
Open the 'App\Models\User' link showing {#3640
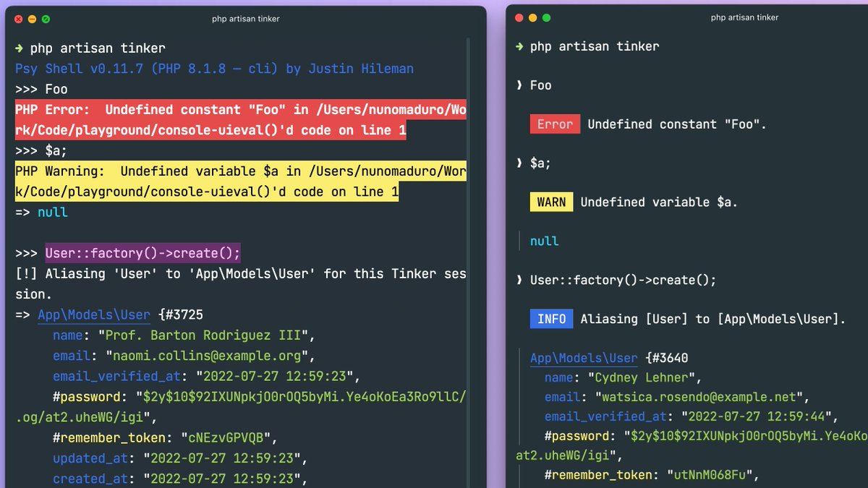584,358
